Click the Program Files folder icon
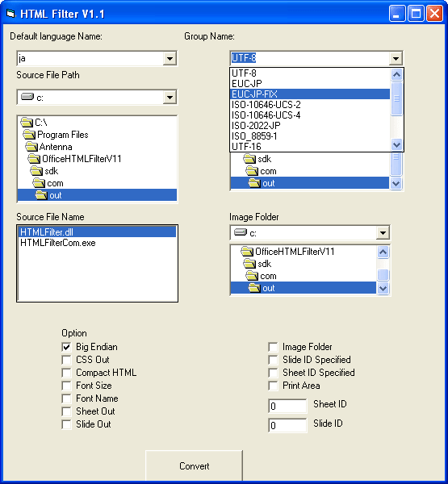 (x=29, y=134)
